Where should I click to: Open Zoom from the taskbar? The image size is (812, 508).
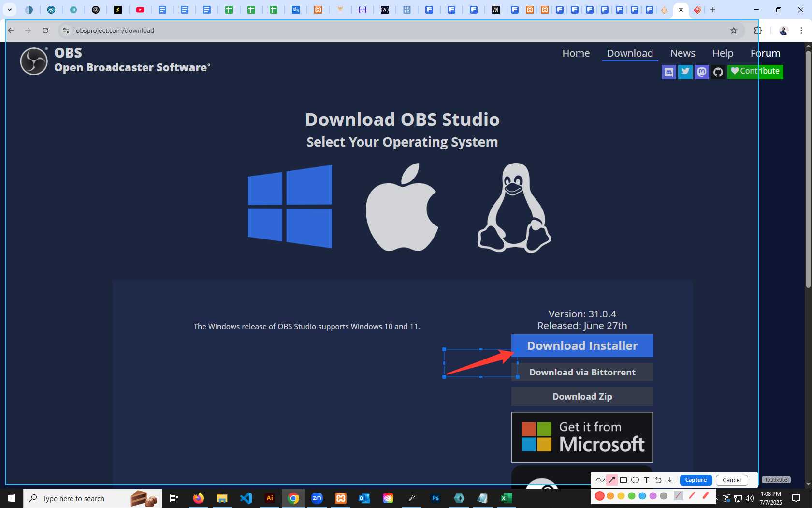(317, 498)
